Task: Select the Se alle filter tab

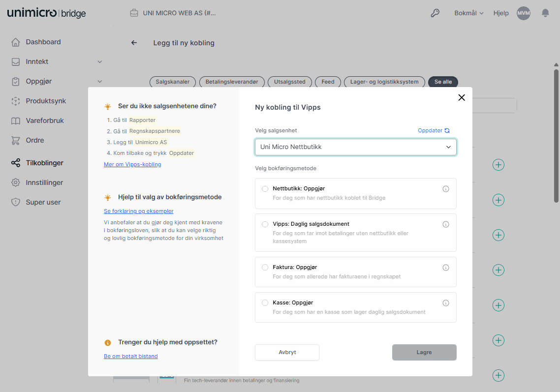Action: [443, 82]
